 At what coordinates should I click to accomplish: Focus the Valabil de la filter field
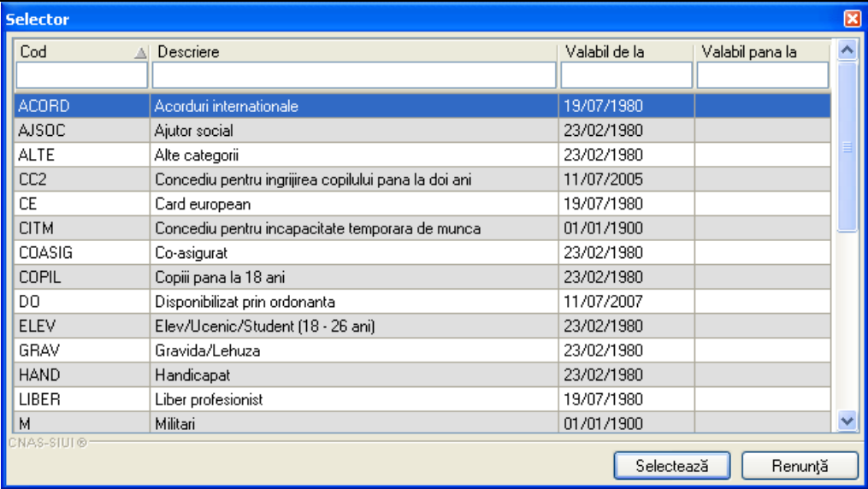tap(627, 75)
